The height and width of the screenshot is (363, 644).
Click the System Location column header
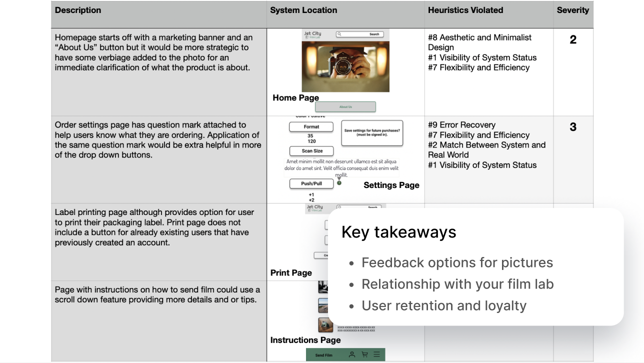coord(303,10)
